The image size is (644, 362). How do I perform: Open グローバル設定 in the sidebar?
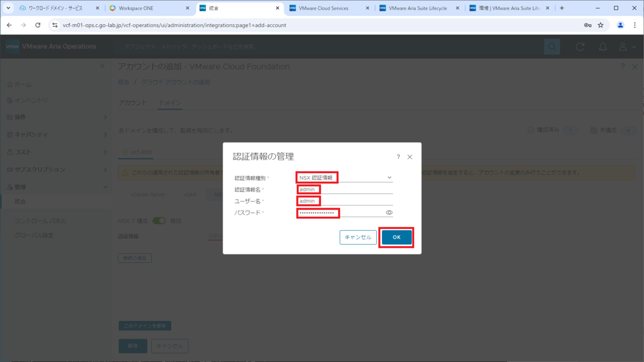tap(34, 235)
